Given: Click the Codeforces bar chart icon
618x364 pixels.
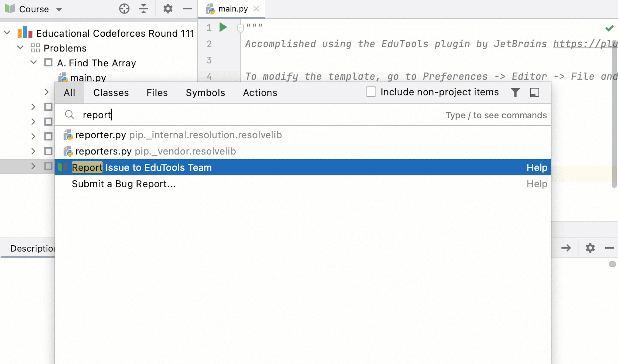Looking at the screenshot, I should [x=25, y=32].
